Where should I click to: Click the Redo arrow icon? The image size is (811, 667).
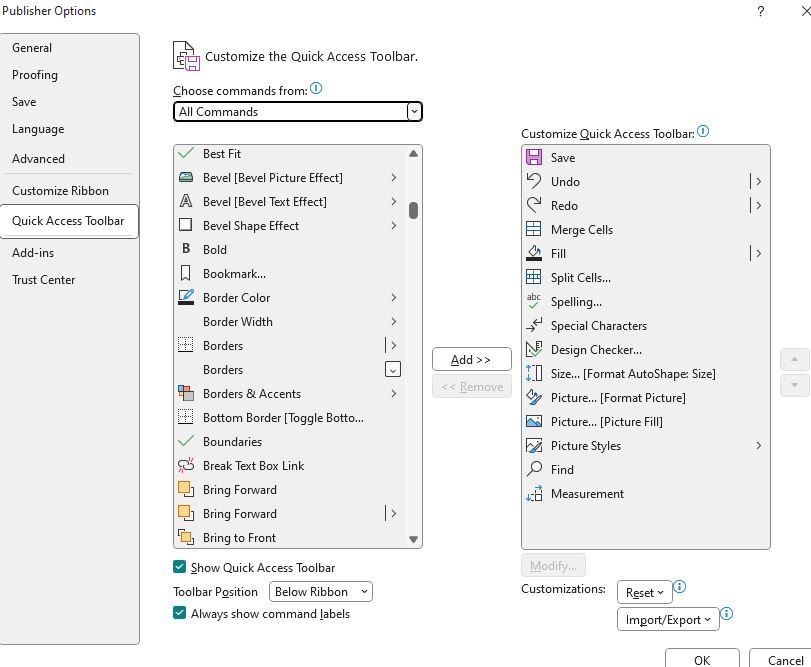tap(534, 205)
